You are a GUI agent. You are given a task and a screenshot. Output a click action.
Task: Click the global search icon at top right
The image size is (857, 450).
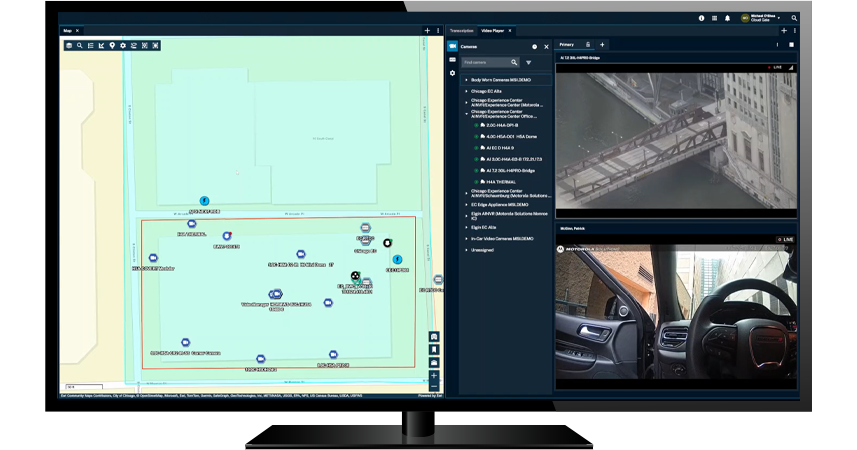point(794,18)
